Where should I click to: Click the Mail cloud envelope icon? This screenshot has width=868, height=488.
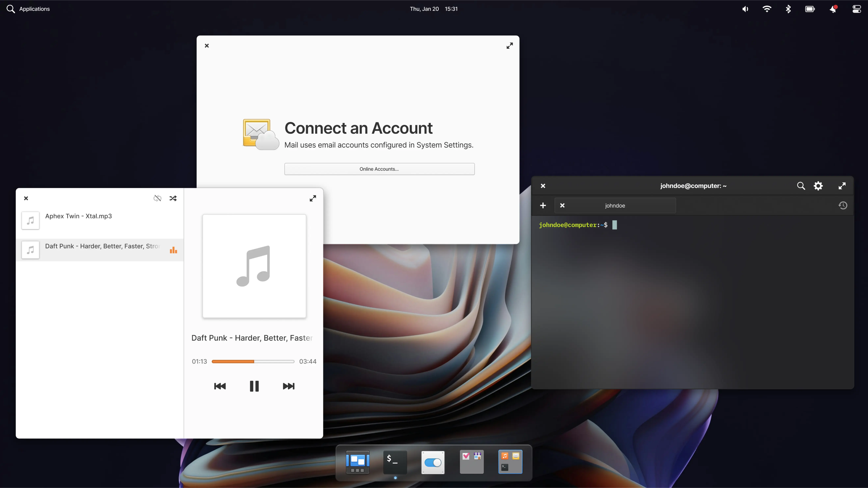261,134
